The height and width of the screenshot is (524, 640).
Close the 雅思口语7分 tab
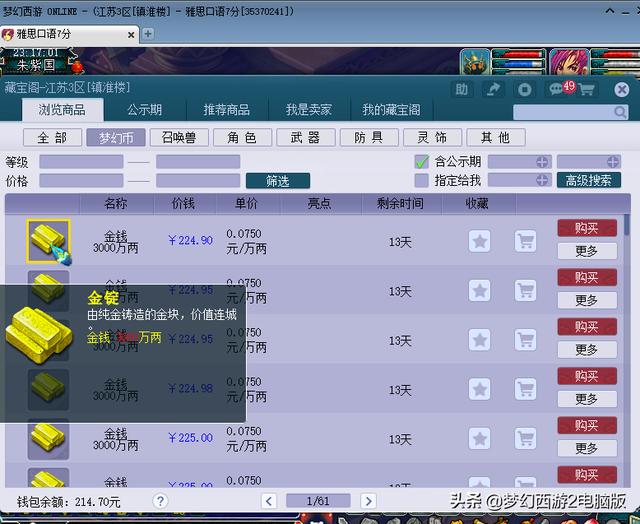coord(131,35)
